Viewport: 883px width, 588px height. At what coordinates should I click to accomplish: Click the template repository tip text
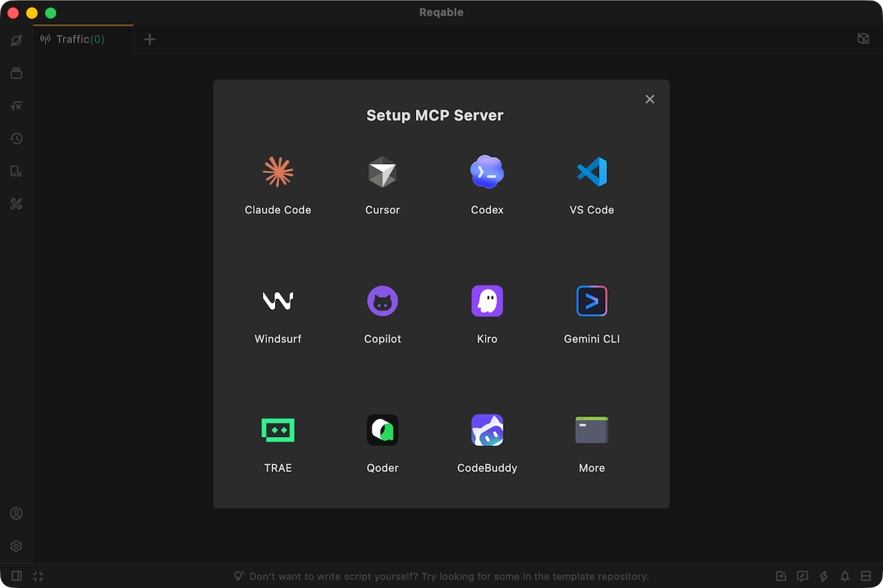[449, 576]
